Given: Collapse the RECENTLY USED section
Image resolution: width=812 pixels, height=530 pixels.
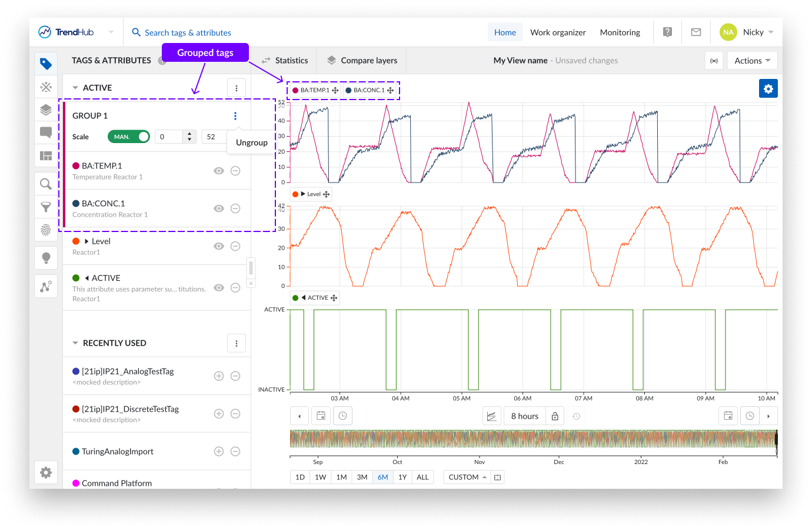Looking at the screenshot, I should [x=75, y=343].
